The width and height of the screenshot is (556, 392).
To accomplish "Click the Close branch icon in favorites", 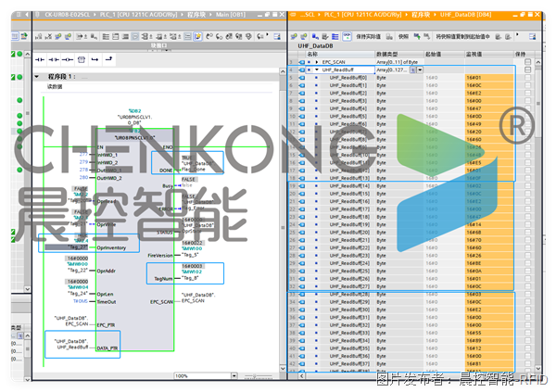I will tap(108, 59).
